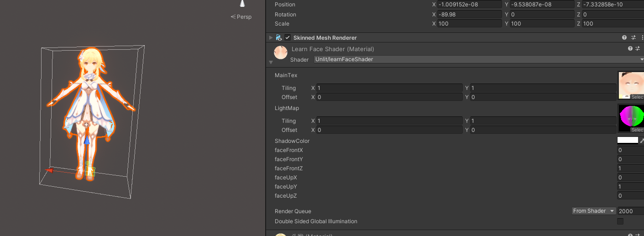Open Skinned Mesh Renderer help reference

click(624, 37)
